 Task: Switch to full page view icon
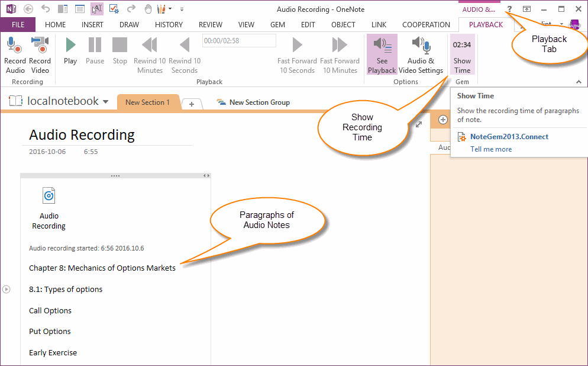coord(80,9)
